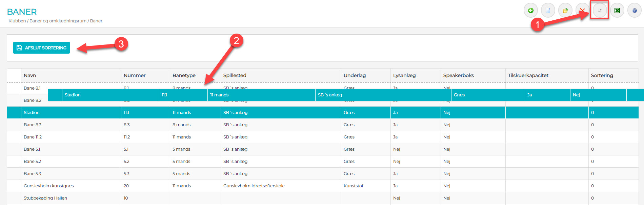The image size is (644, 205).
Task: Click the Banetype column header
Action: [184, 75]
